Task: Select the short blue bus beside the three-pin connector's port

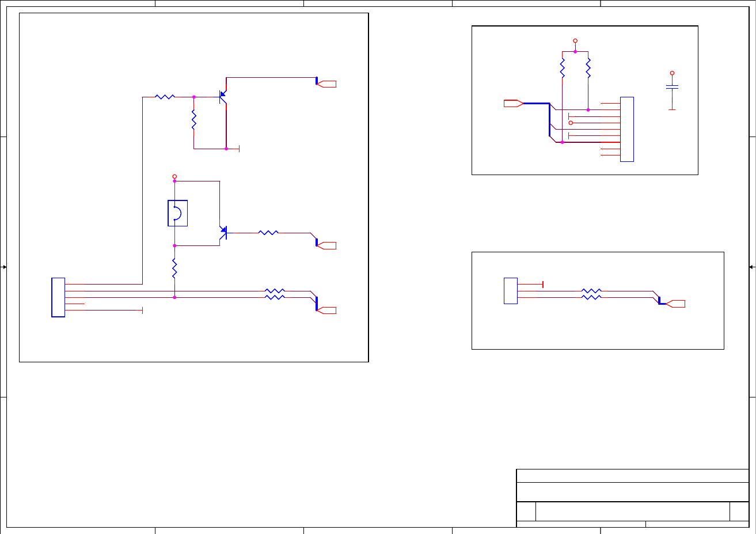Action: (x=661, y=301)
